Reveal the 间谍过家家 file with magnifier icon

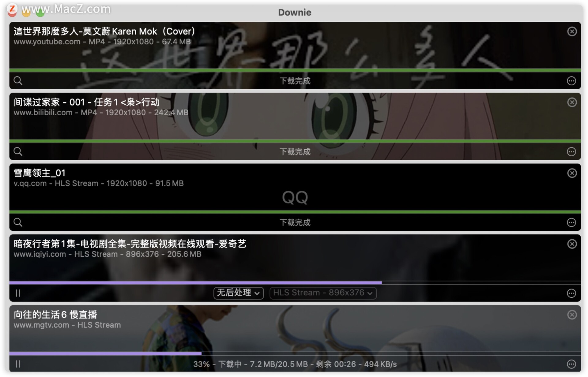[18, 151]
